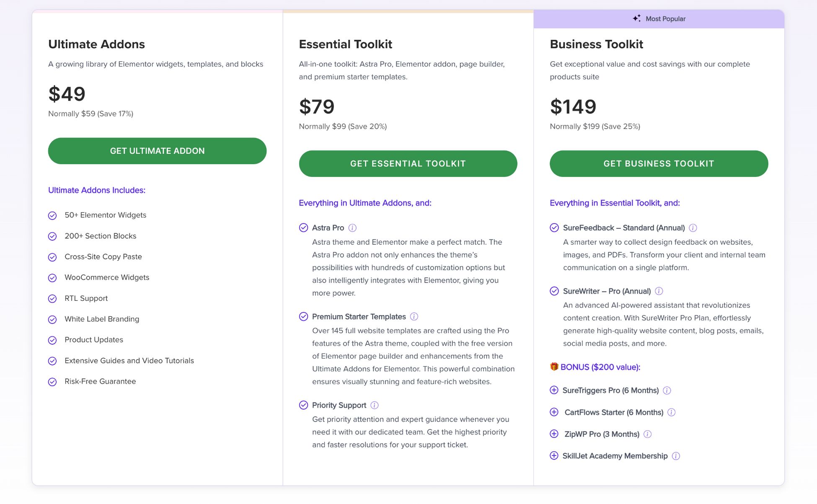Click '50+ Elementor Widgets' list item
This screenshot has height=504, width=817.
pos(106,215)
